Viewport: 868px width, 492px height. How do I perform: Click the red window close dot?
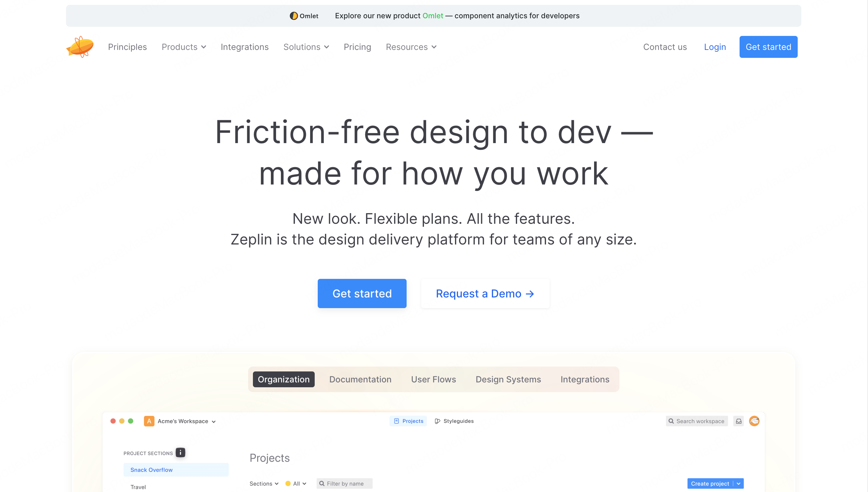point(113,421)
